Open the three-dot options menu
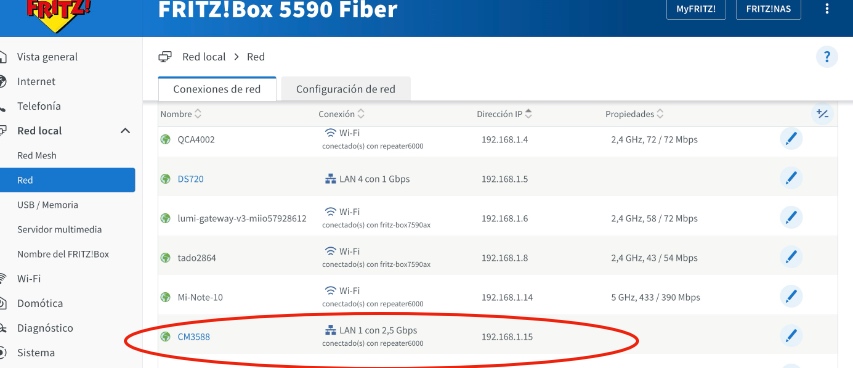Viewport: 853px width, 368px height. pos(827,9)
